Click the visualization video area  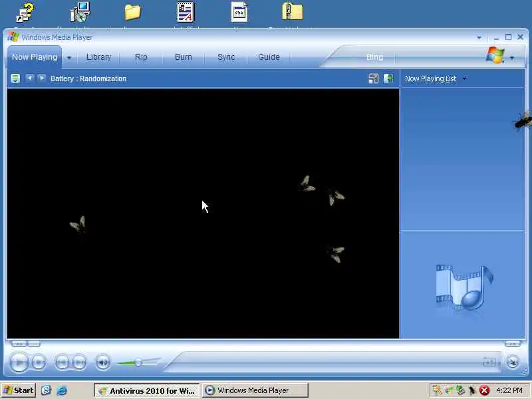point(203,213)
